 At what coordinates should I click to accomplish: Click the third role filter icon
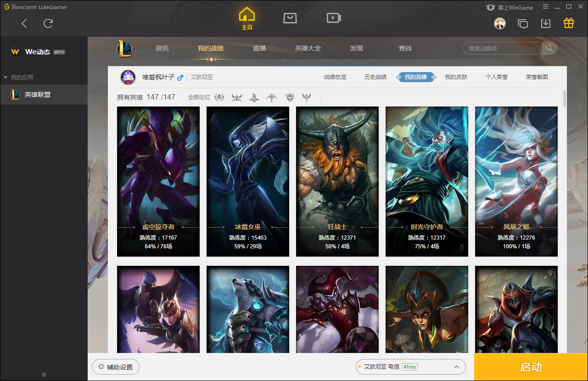(x=254, y=97)
